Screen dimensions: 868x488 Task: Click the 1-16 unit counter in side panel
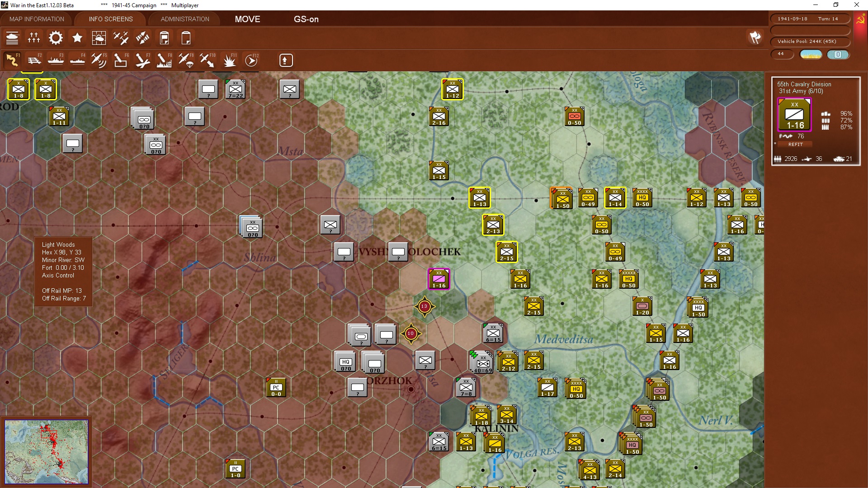(x=794, y=115)
